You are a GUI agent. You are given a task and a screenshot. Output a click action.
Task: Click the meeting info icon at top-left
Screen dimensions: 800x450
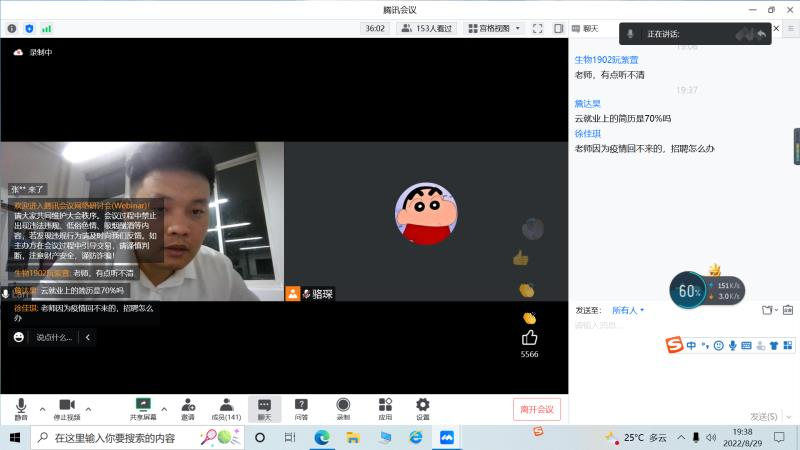[x=13, y=28]
